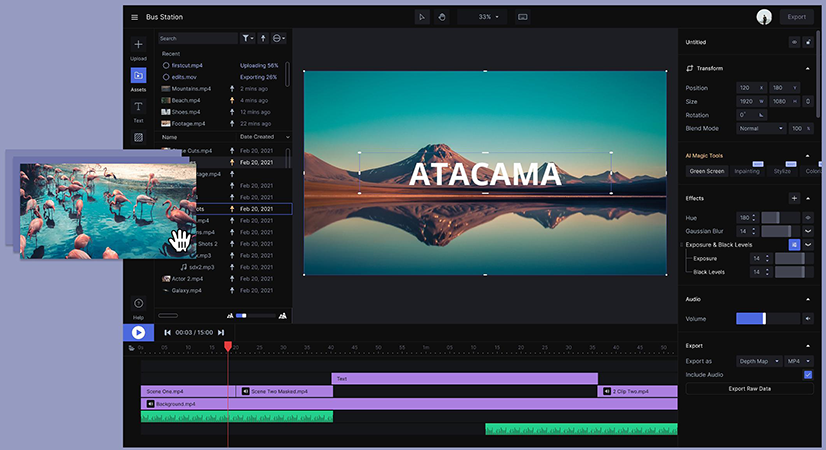Toggle the Hue effect visibility

pos(808,218)
